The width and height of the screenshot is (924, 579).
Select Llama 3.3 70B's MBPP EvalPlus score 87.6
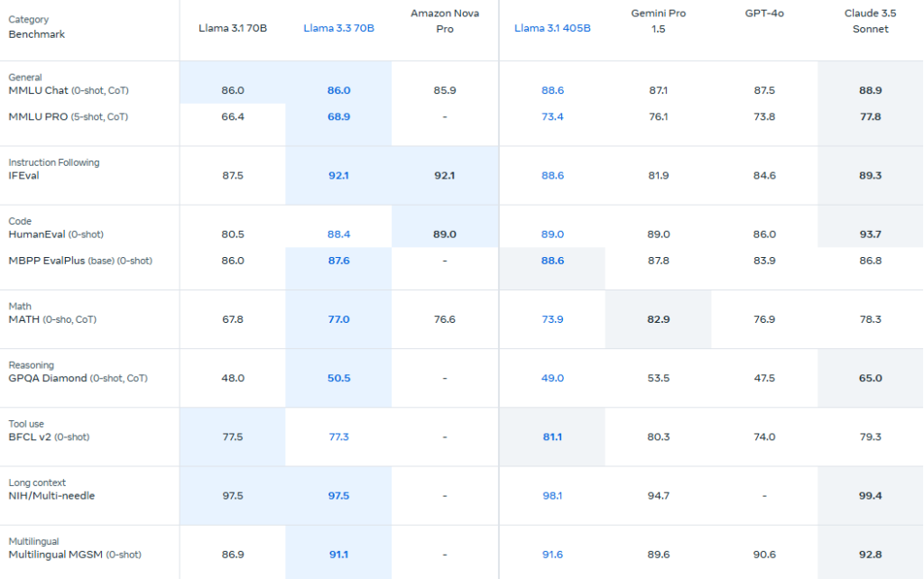click(339, 261)
